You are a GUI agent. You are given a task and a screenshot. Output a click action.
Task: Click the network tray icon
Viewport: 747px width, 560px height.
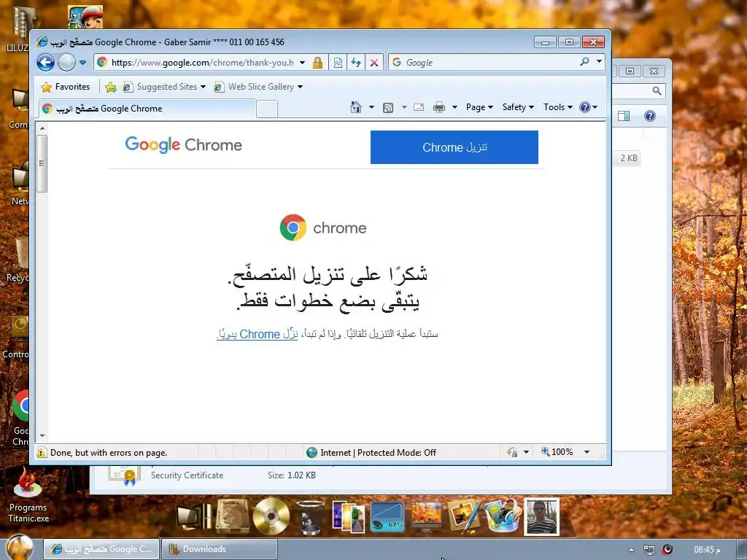[649, 550]
